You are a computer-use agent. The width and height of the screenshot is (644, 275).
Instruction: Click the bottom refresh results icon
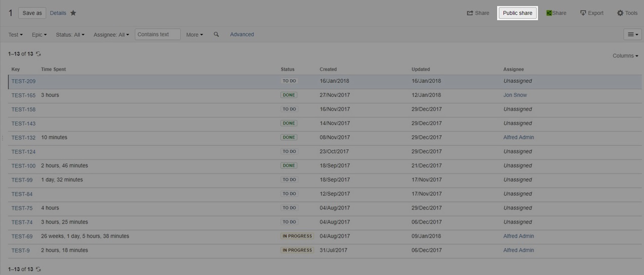pyautogui.click(x=38, y=269)
